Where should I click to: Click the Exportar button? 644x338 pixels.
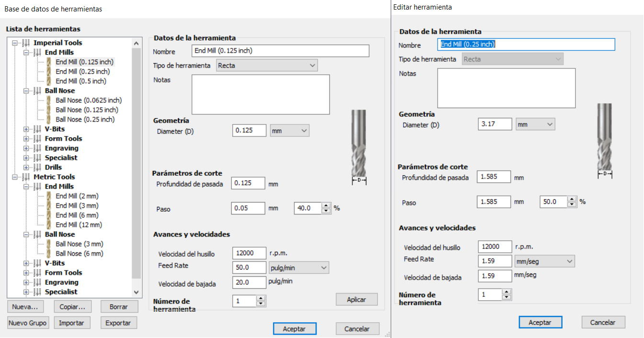pos(119,323)
